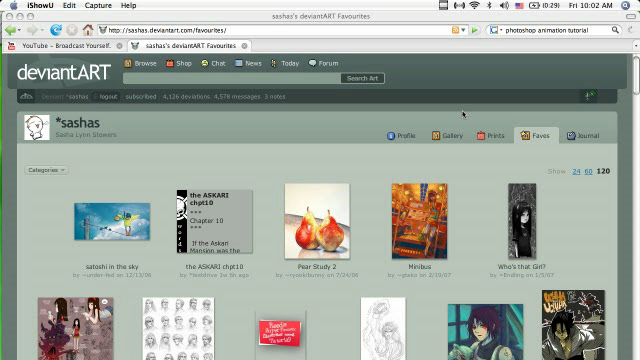Click the RSS feed icon in address bar
640x360 pixels.
tap(456, 30)
